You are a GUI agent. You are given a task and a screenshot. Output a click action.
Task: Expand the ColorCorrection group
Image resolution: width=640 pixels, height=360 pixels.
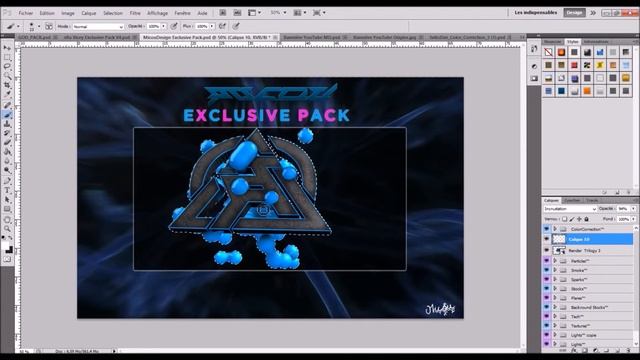[x=555, y=229]
